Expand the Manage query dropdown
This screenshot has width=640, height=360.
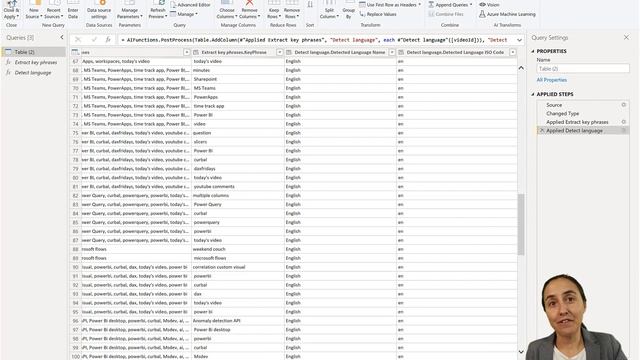coord(184,14)
